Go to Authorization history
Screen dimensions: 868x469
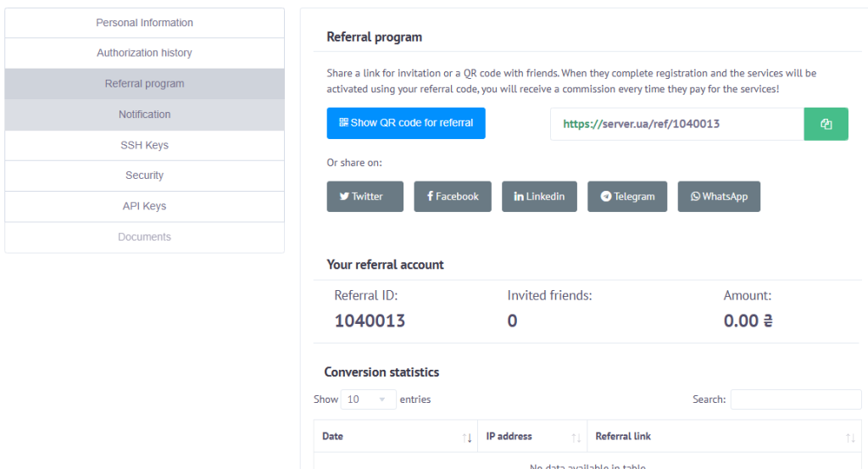[x=144, y=53]
